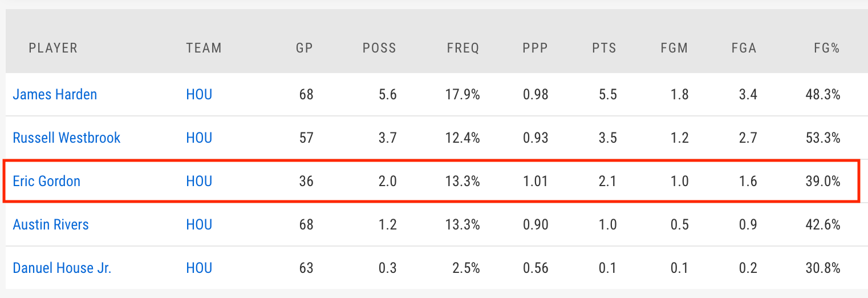Sort table by FG% column header

[x=827, y=48]
